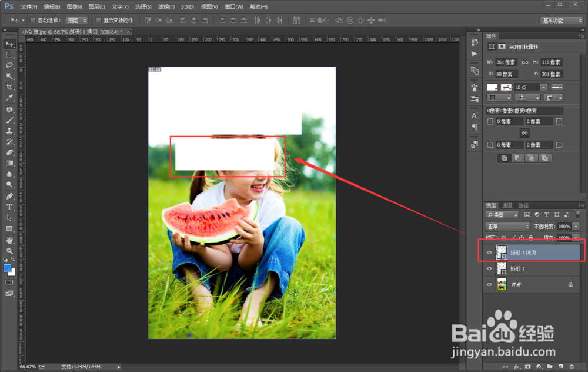This screenshot has width=588, height=372.
Task: Click the new adjustment layer icon
Action: click(539, 367)
